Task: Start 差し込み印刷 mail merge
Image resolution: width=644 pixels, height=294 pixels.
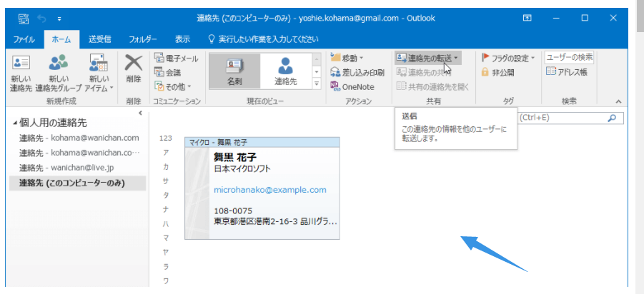Action: tap(357, 73)
